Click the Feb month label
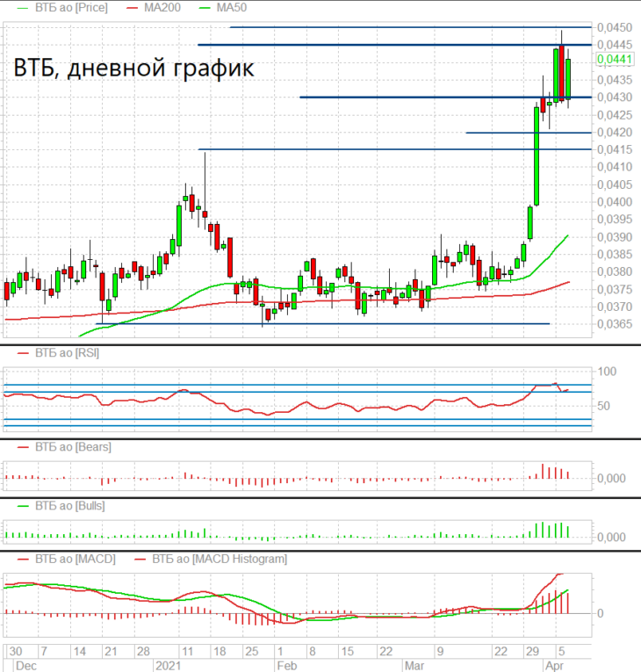 (286, 666)
